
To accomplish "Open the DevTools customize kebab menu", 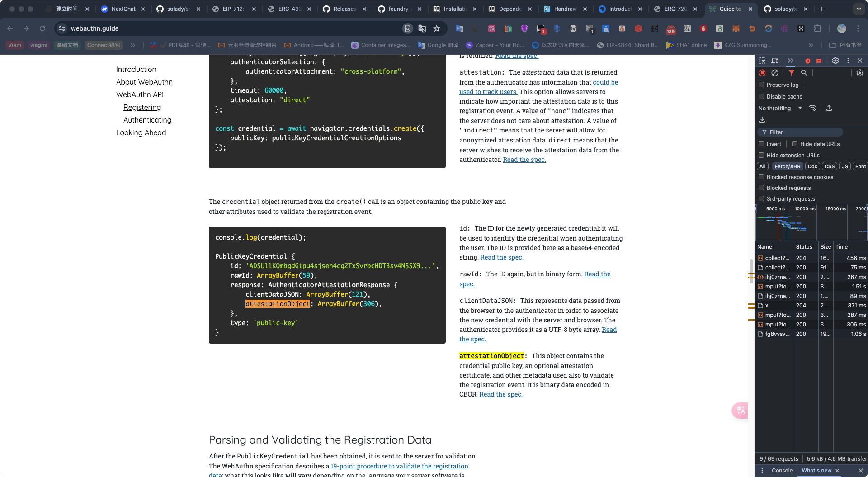I will pyautogui.click(x=848, y=61).
